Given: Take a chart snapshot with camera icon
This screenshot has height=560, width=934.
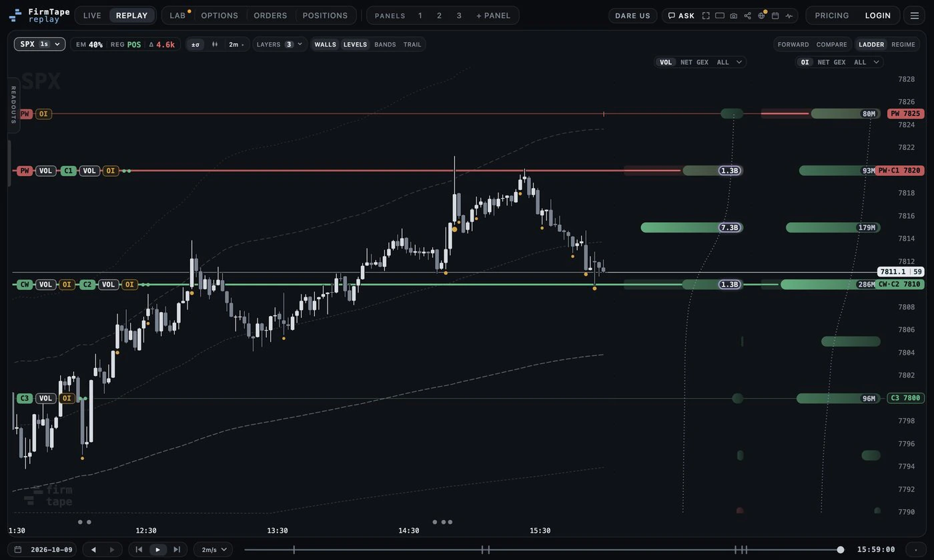Looking at the screenshot, I should click(734, 15).
